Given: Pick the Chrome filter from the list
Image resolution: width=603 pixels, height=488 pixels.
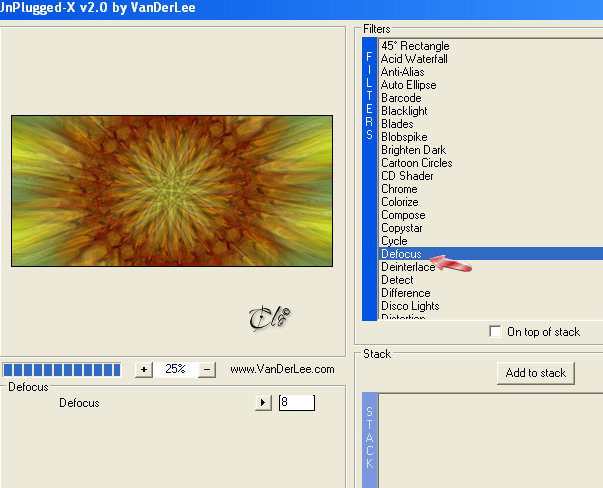Looking at the screenshot, I should point(399,189).
